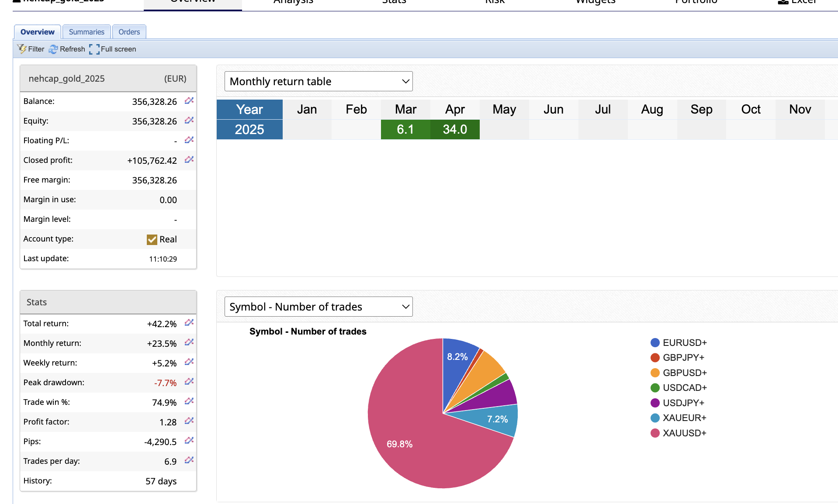Switch to the Summaries tab

pyautogui.click(x=87, y=32)
